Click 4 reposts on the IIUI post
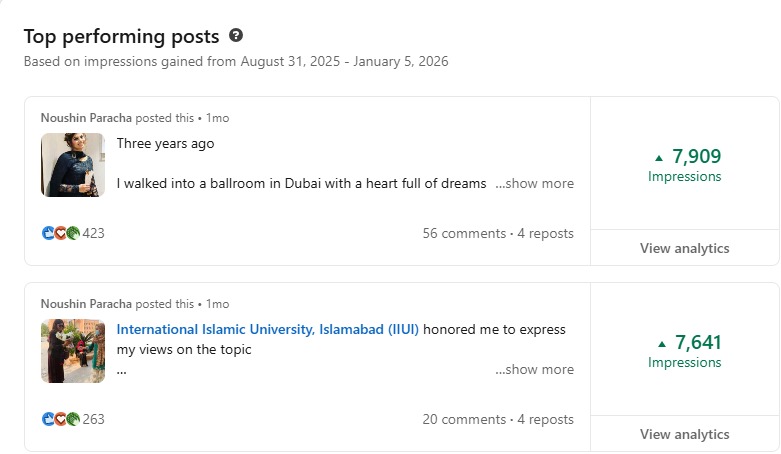 (x=546, y=419)
